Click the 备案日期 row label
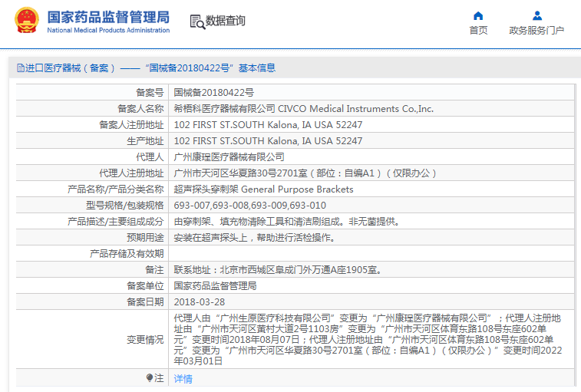 coord(145,302)
